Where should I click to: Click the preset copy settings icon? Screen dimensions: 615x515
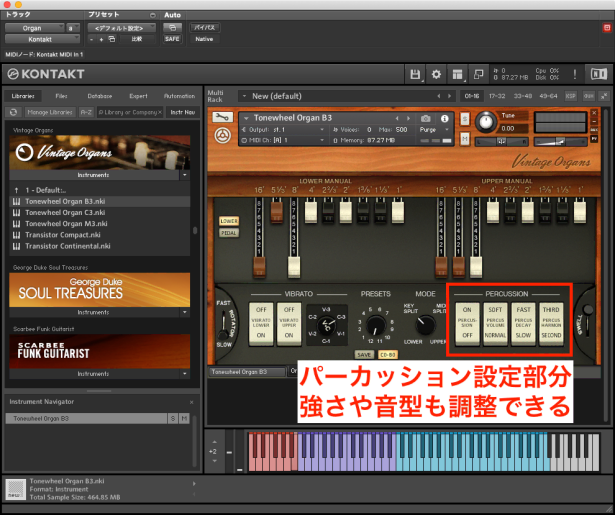click(112, 39)
